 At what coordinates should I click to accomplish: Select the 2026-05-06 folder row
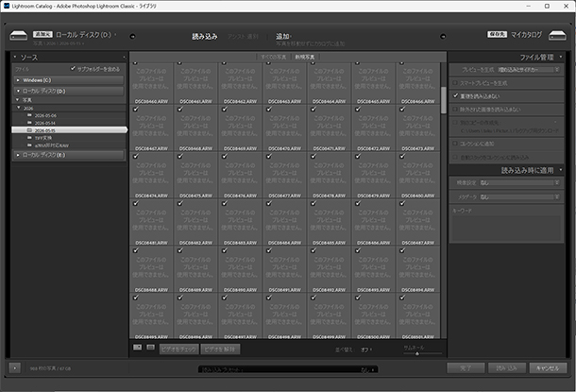pos(69,115)
